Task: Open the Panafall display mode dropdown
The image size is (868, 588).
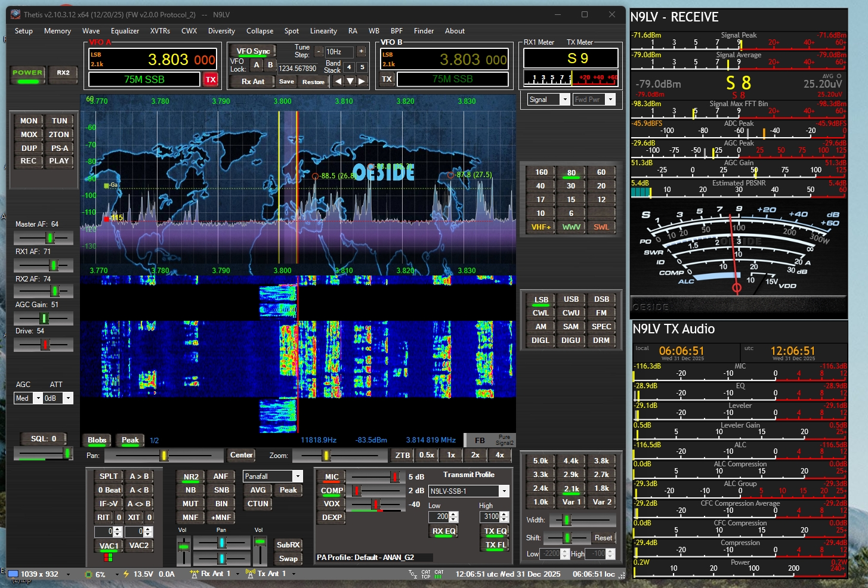Action: point(297,476)
